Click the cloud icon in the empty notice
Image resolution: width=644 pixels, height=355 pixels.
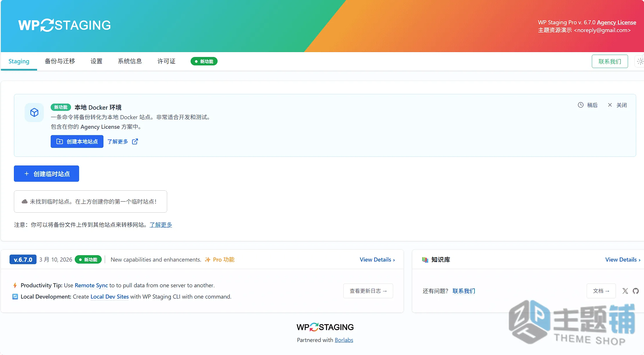coord(25,201)
